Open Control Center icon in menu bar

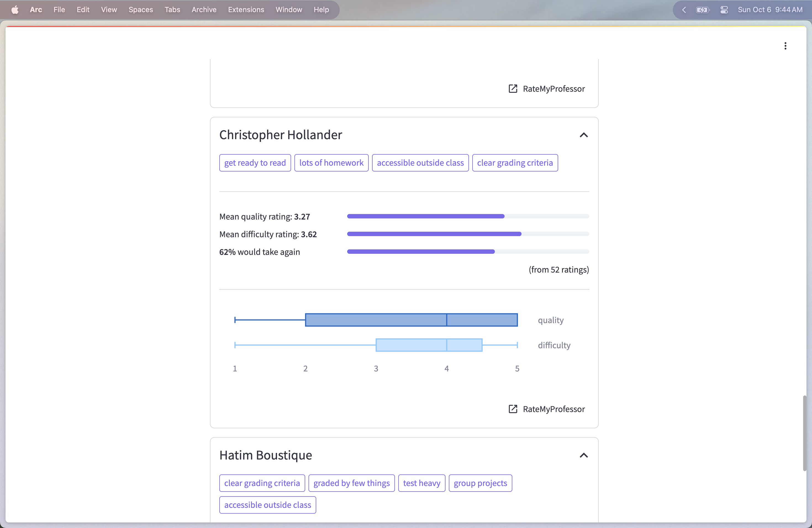(724, 10)
